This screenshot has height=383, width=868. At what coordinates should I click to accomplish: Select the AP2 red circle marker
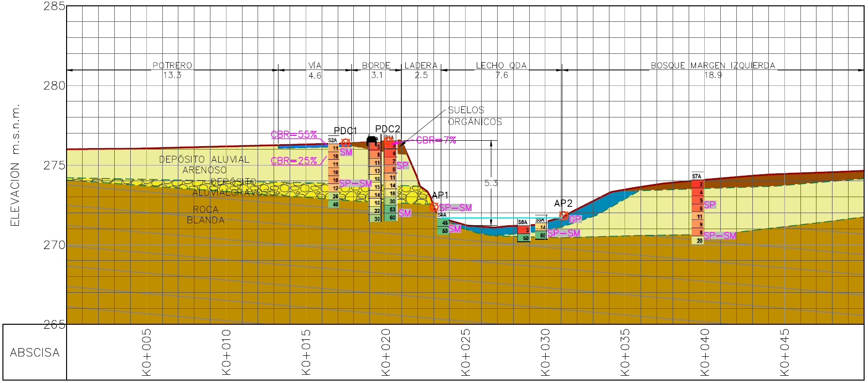564,216
